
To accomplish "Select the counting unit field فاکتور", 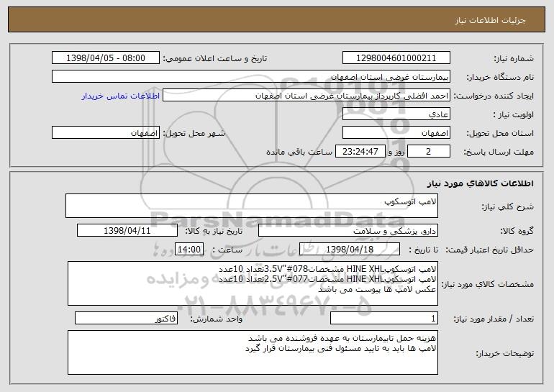I will tap(126, 318).
